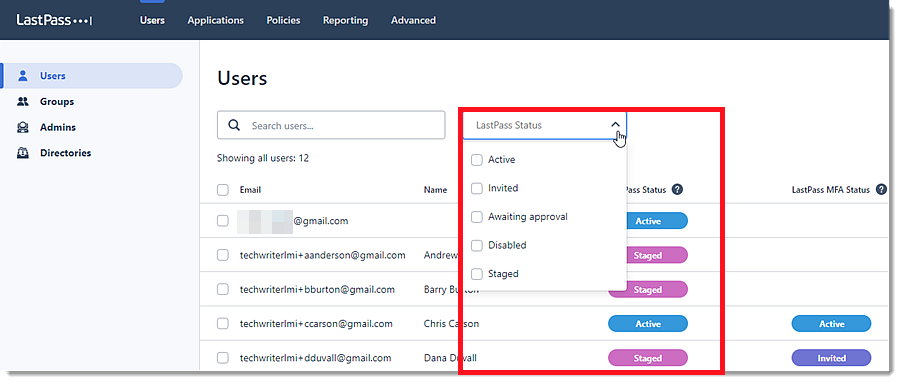Check the Invited filter option
900x382 pixels.
[x=476, y=188]
